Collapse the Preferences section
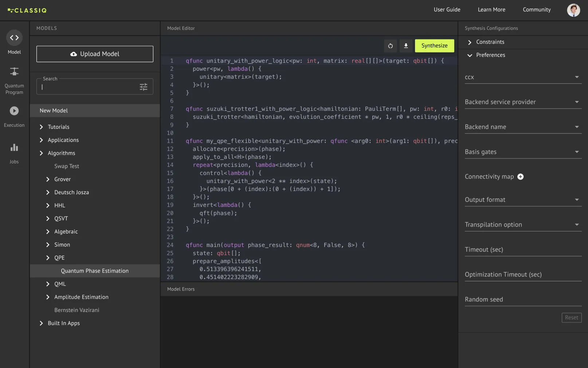 tap(470, 55)
